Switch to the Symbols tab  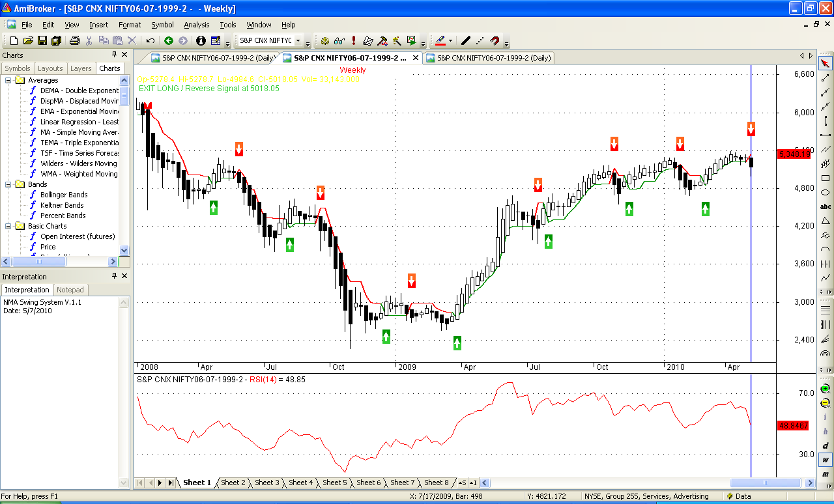tap(18, 68)
